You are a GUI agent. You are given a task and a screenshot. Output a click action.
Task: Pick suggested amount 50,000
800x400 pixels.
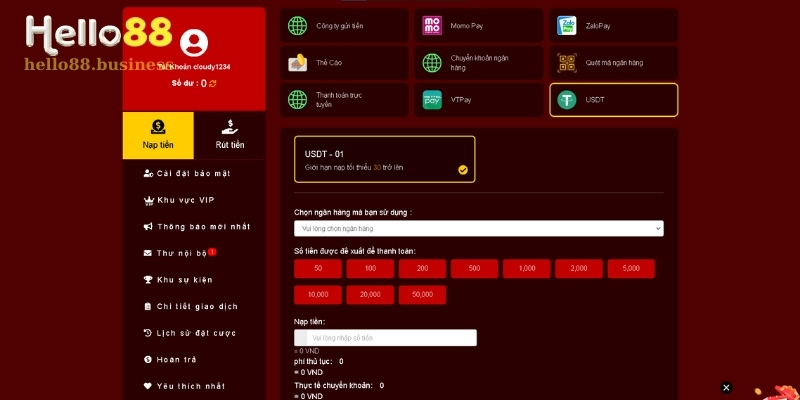(422, 295)
